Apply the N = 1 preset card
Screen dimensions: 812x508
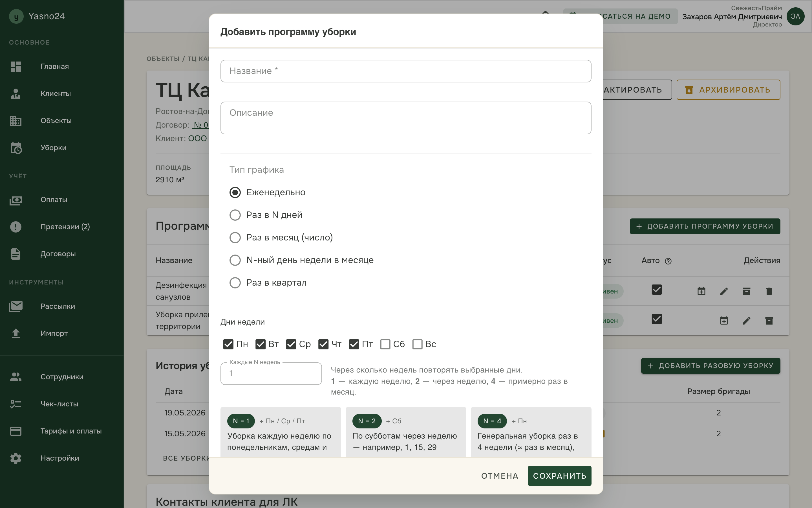(281, 432)
